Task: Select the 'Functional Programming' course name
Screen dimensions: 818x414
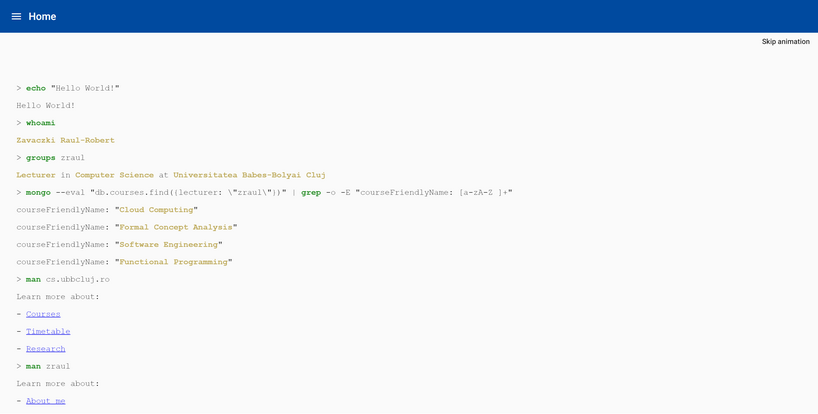Action: (174, 262)
